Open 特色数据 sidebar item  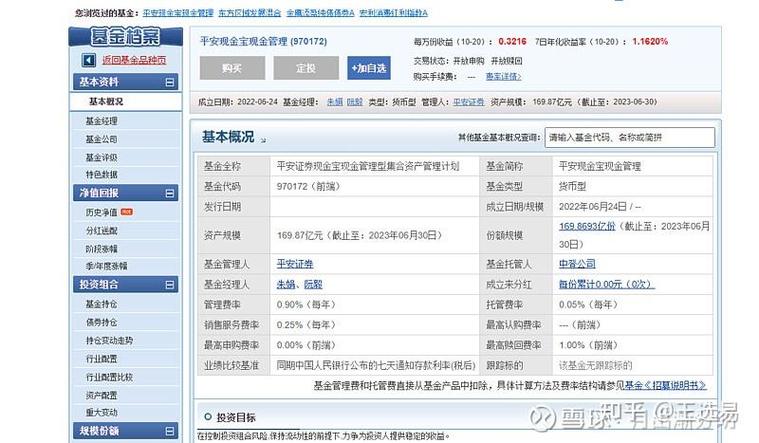click(x=102, y=174)
